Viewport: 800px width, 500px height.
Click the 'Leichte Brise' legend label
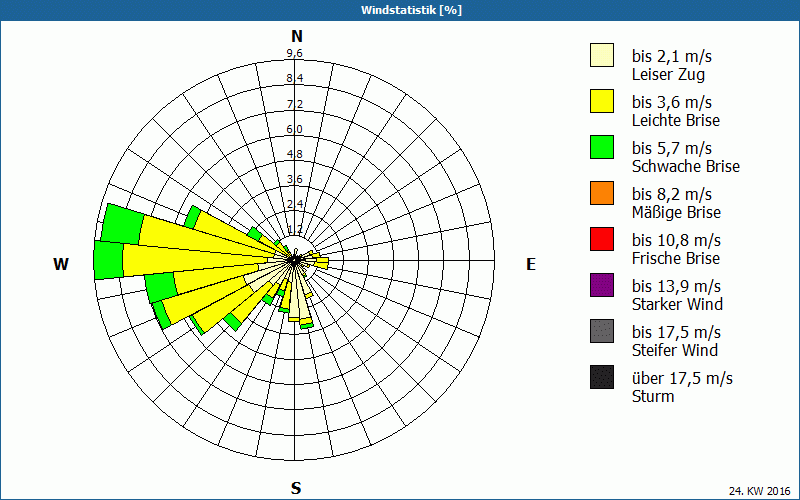(x=676, y=120)
